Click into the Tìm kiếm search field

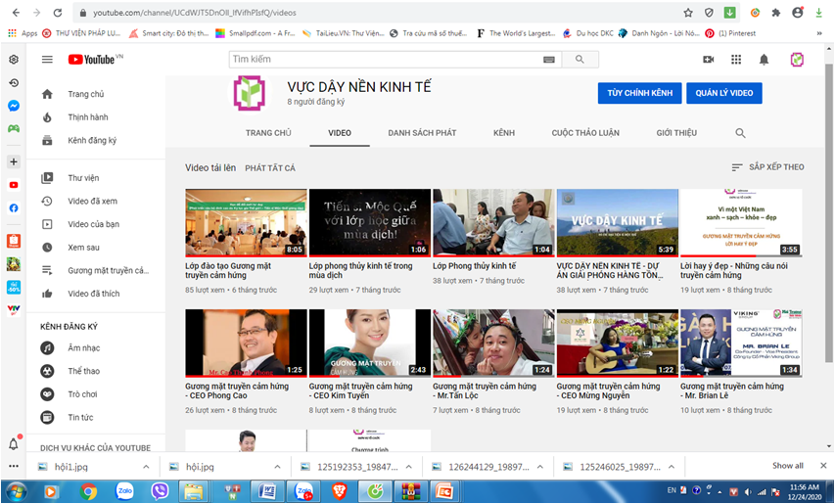382,60
